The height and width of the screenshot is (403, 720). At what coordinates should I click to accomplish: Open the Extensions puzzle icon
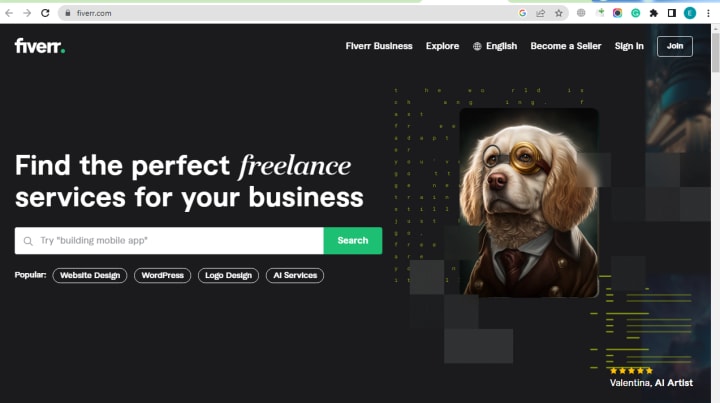(x=653, y=13)
